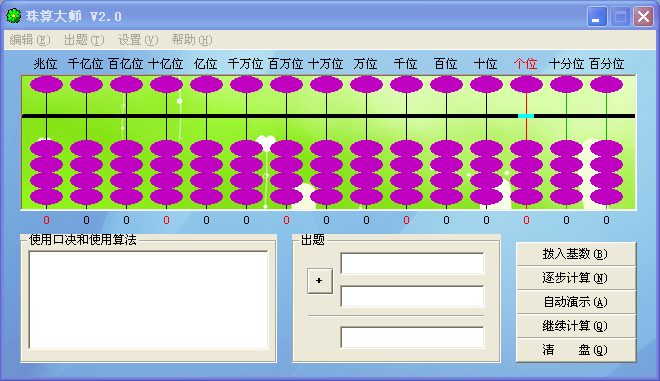Click the top lower bead on 百位 rod
Viewport: 660px width, 381px height.
point(446,148)
